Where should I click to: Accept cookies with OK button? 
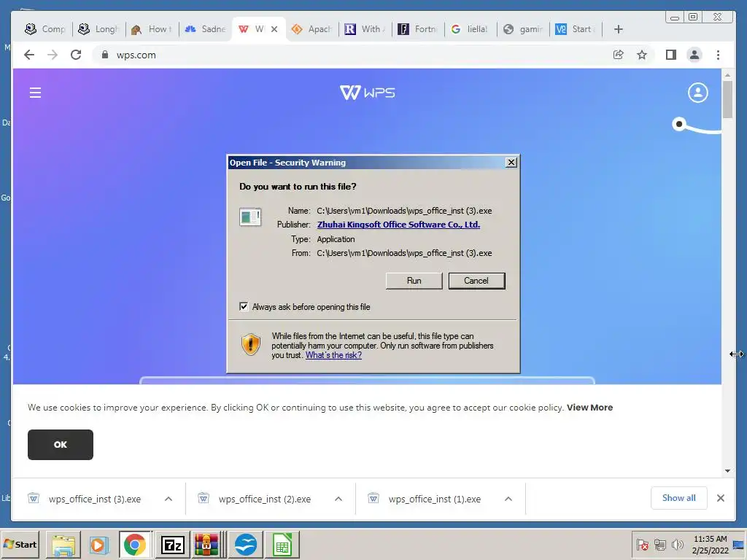coord(61,445)
